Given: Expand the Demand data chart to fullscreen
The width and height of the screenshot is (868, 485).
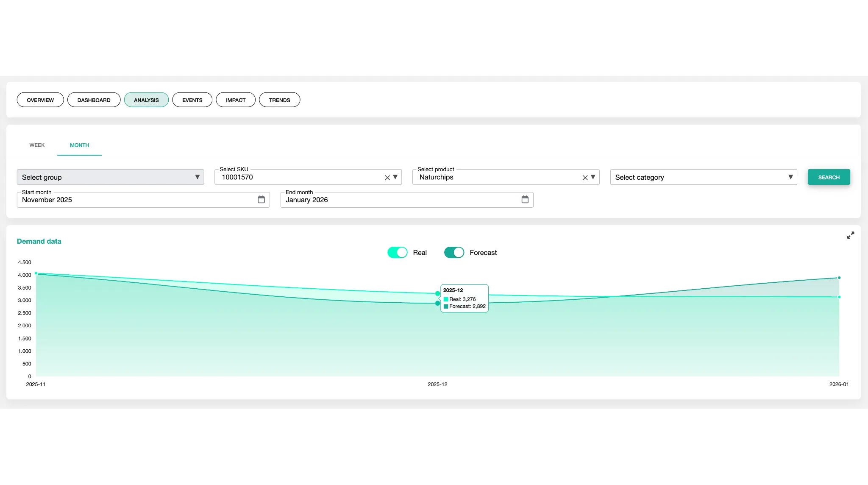Looking at the screenshot, I should (x=851, y=235).
